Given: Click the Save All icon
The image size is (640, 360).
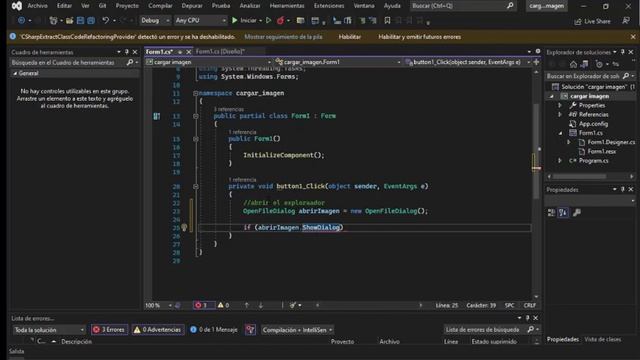Looking at the screenshot, I should coord(91,20).
